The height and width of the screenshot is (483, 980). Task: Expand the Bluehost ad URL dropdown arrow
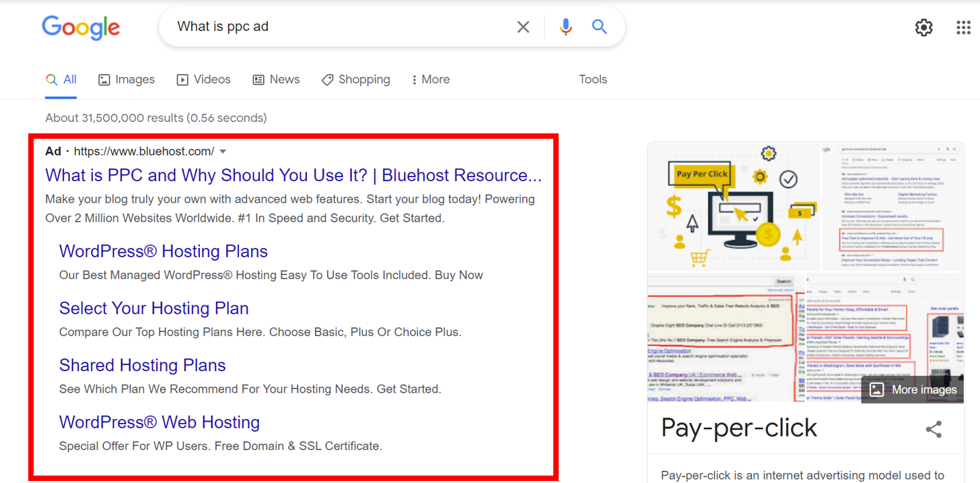[223, 152]
